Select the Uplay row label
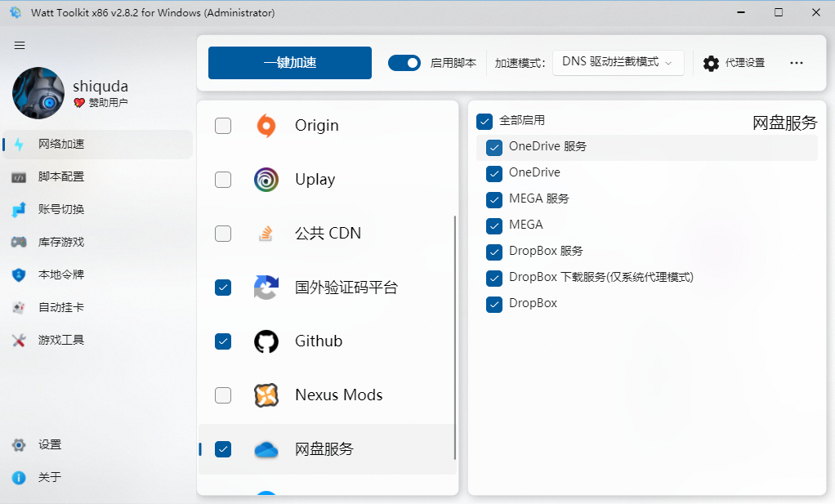 pyautogui.click(x=315, y=180)
